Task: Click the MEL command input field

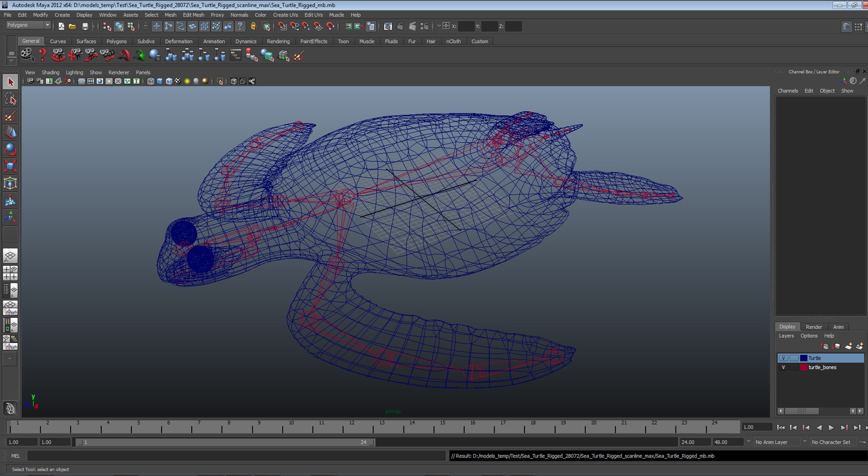Action: click(236, 456)
